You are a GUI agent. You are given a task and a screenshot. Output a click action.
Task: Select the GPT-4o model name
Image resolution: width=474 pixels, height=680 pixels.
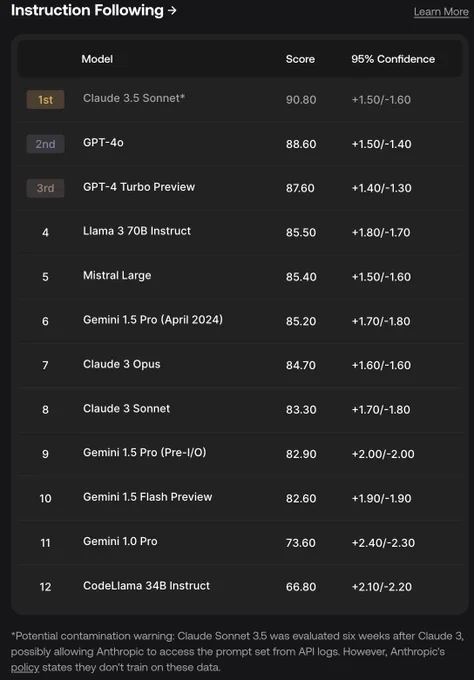click(103, 143)
